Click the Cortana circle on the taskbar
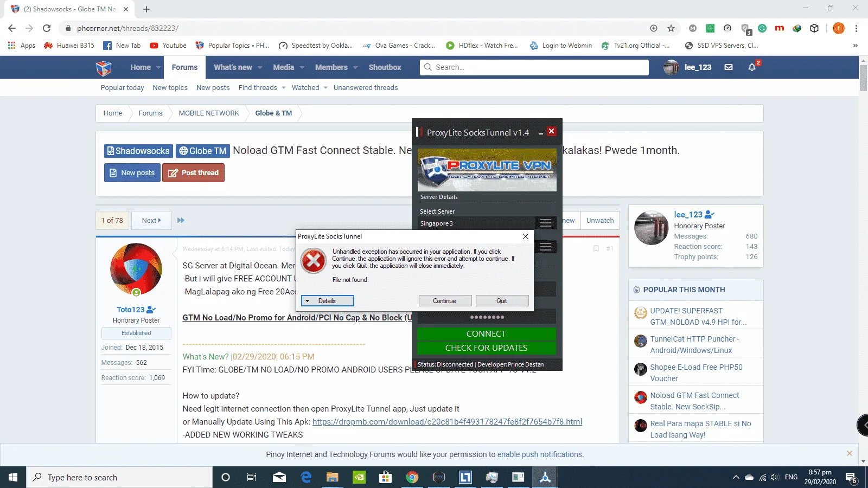This screenshot has width=868, height=488. coord(226,477)
